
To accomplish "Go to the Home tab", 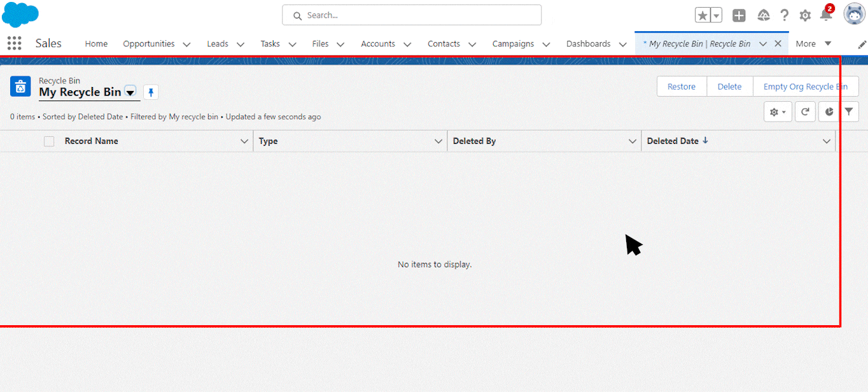I will click(x=96, y=44).
